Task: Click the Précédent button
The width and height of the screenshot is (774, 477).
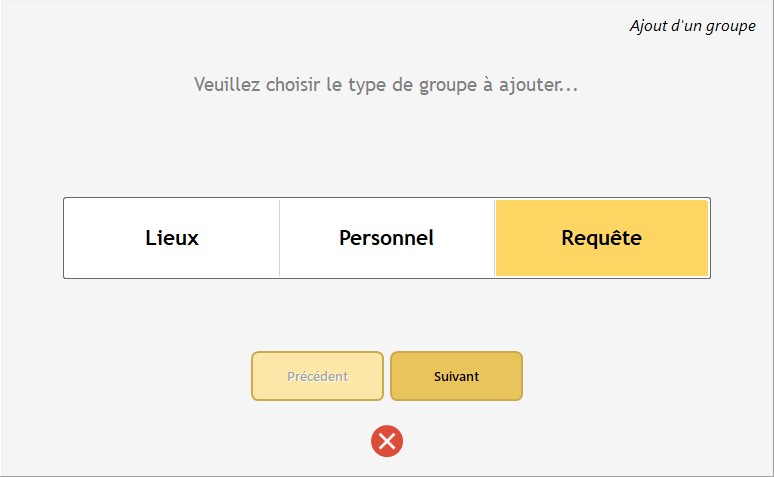Action: coord(317,377)
